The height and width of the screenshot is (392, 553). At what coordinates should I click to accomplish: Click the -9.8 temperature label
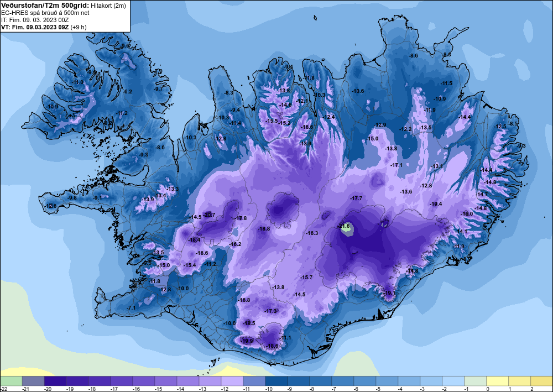pos(72,198)
